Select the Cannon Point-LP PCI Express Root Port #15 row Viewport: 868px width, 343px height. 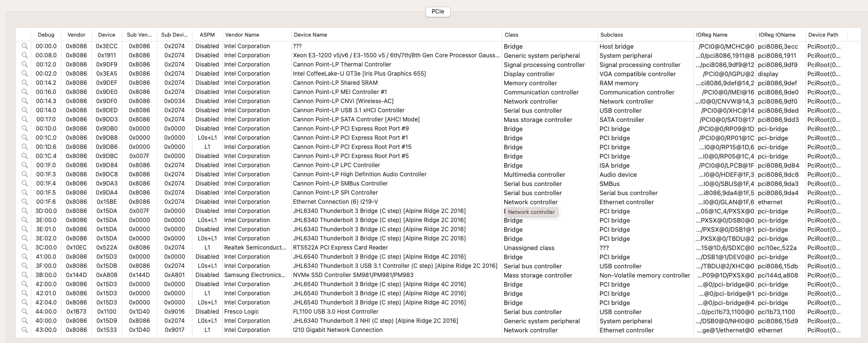(438, 147)
